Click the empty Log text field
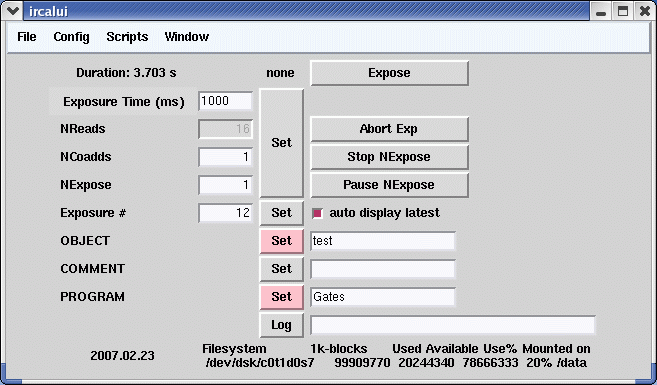The image size is (657, 385). (453, 325)
